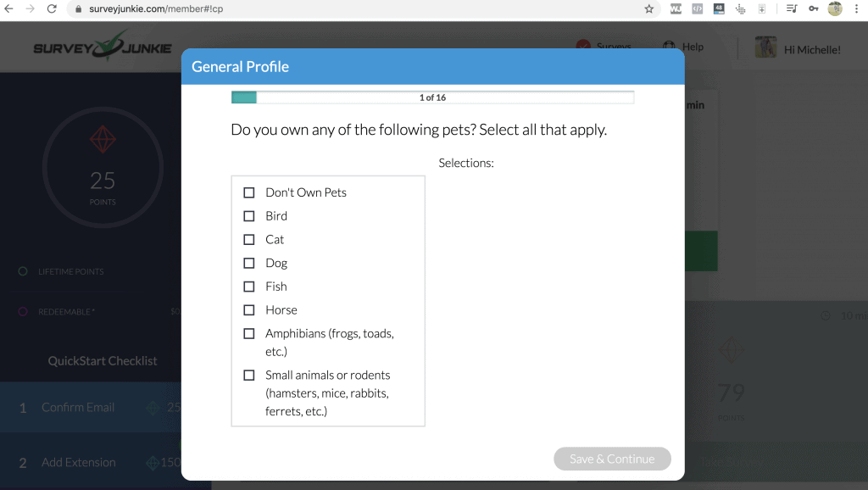Enable the Fish pet option
Screen dimensions: 868x490
point(249,287)
